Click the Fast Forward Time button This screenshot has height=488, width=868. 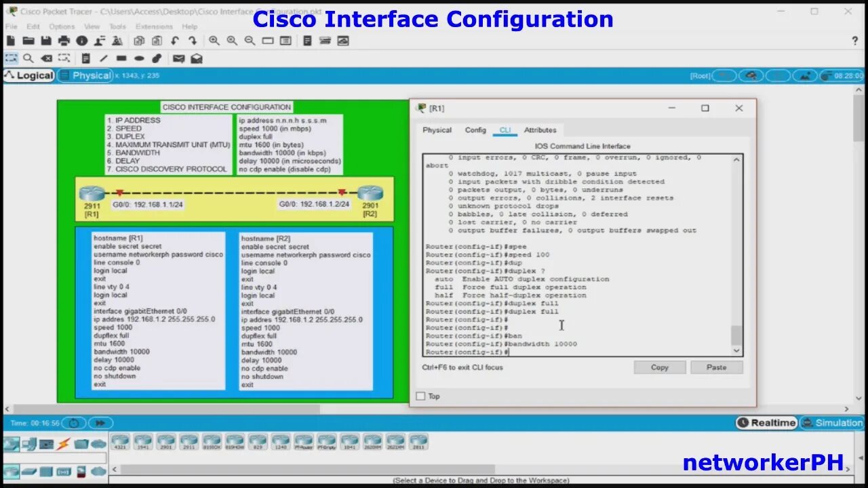click(100, 423)
